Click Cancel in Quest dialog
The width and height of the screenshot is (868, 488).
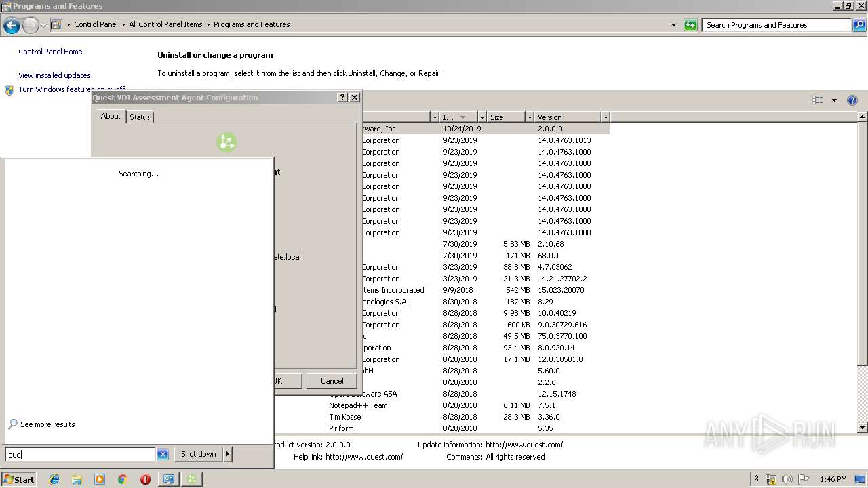332,381
